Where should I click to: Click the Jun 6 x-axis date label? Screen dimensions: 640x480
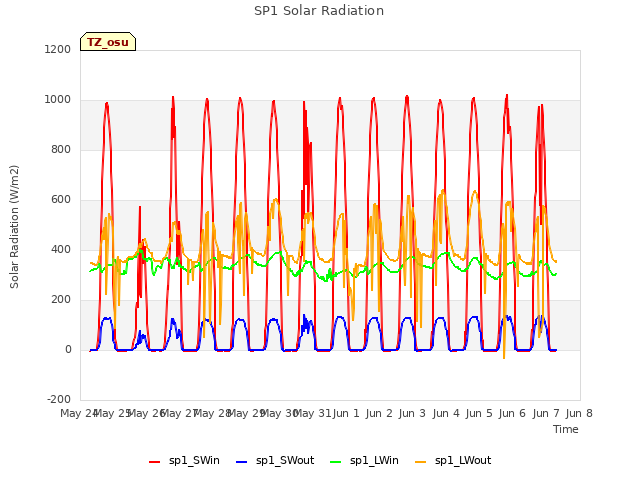tap(512, 413)
